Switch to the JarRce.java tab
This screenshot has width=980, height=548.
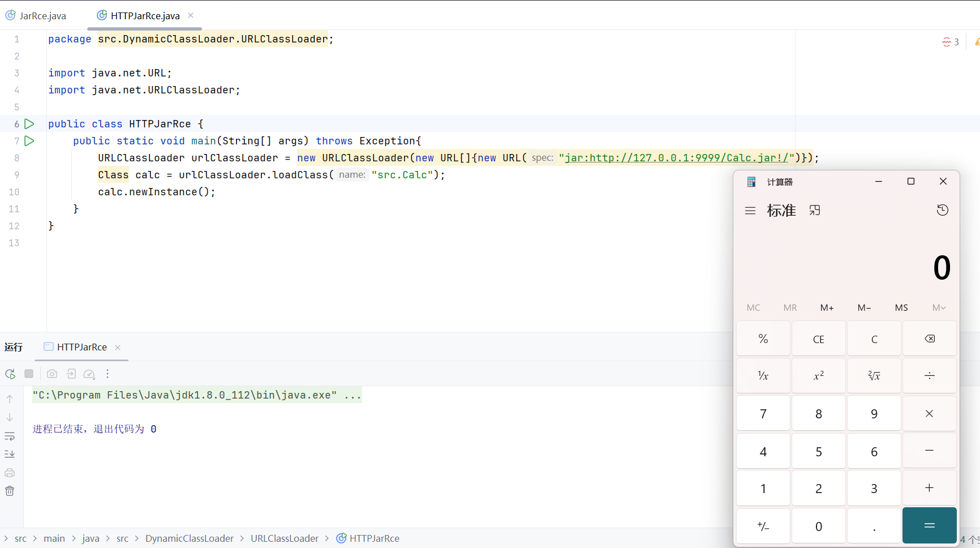pyautogui.click(x=37, y=16)
